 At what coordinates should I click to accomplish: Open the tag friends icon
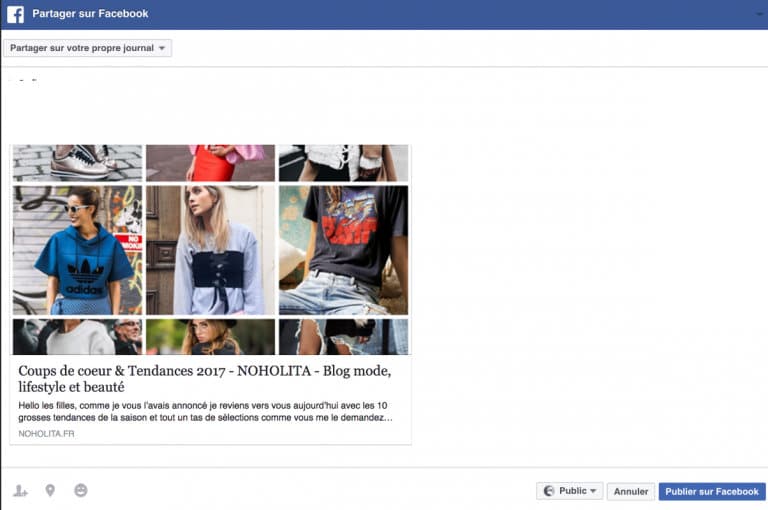click(20, 490)
